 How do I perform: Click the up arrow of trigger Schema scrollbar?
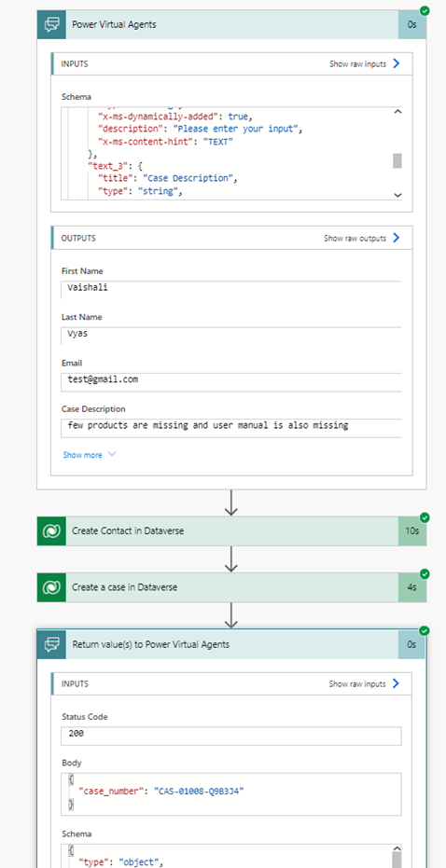(x=397, y=112)
